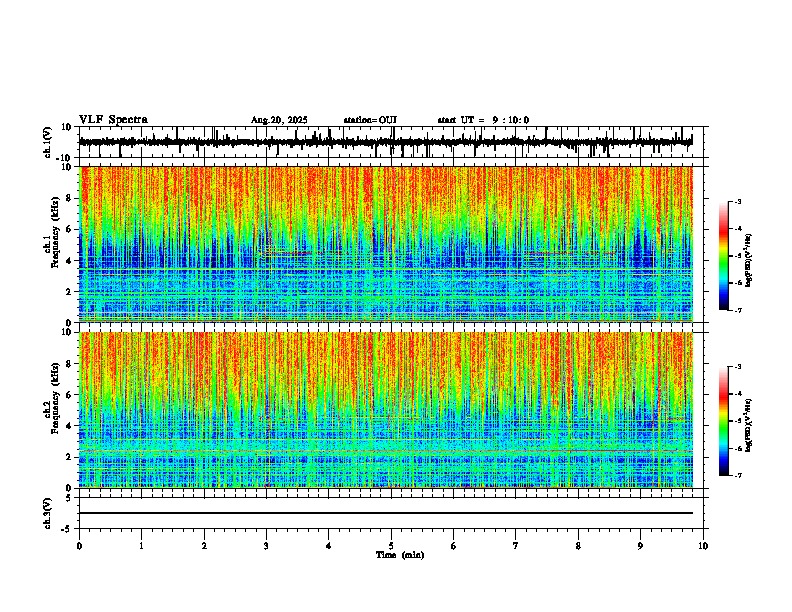Click time axis tick label '9'
792x612 pixels.
640,546
